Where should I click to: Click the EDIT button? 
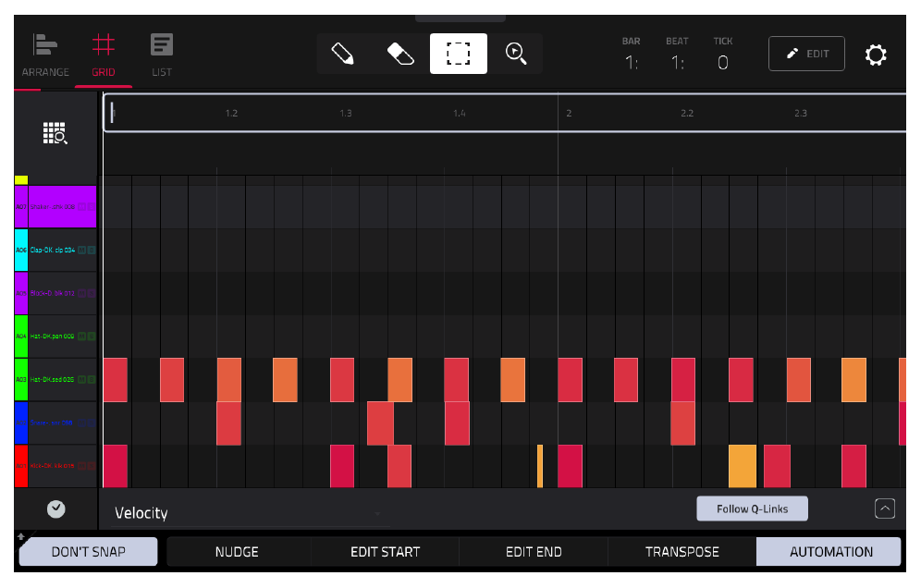(806, 54)
